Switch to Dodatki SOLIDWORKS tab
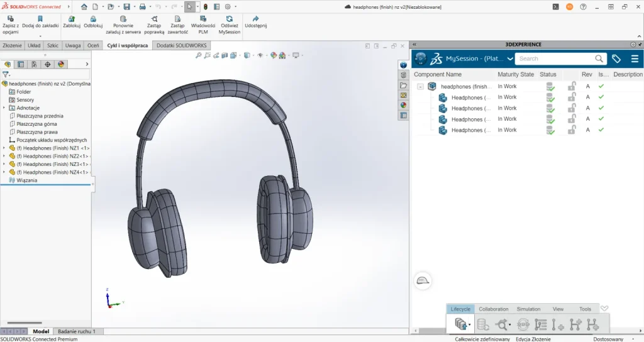 182,45
